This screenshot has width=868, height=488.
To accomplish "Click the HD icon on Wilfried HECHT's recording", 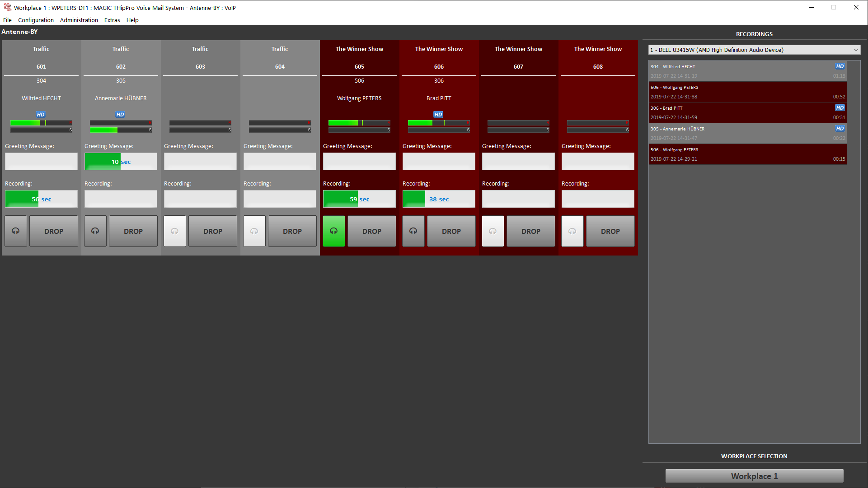I will [840, 66].
